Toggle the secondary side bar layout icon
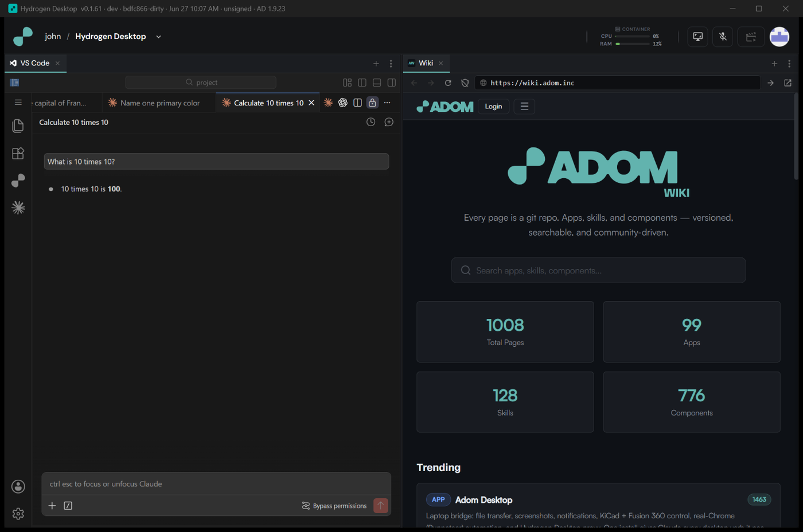Screen dimensions: 803x532 392,83
